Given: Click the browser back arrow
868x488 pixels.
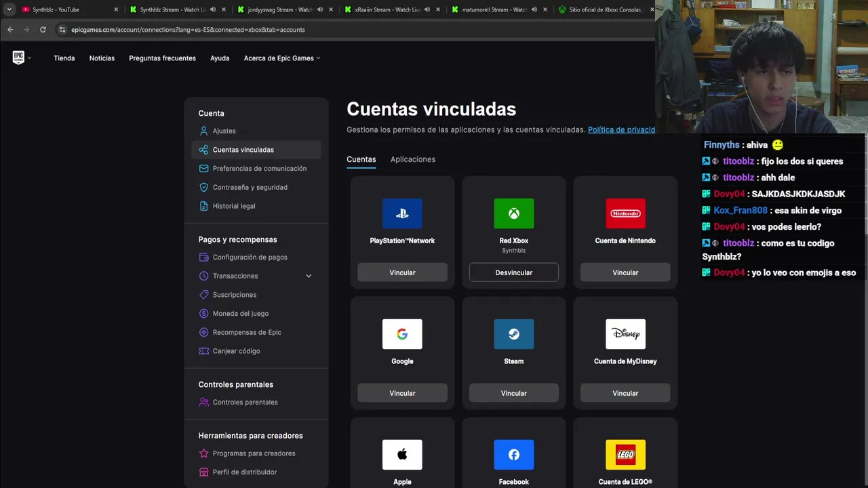Looking at the screenshot, I should point(10,30).
